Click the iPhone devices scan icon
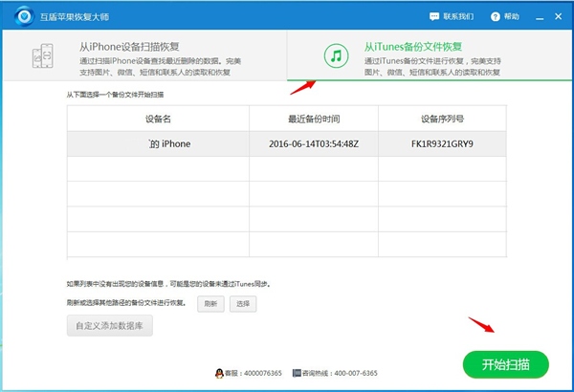574x392 pixels. coord(43,55)
